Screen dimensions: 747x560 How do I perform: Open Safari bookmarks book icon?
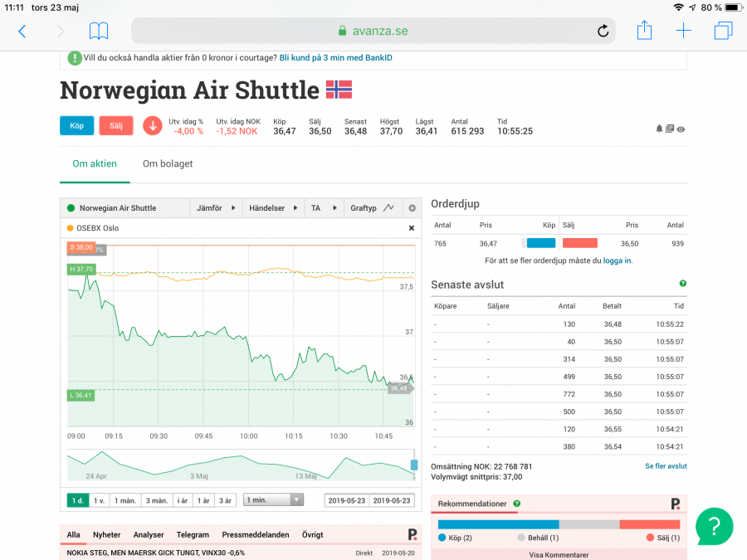point(99,31)
